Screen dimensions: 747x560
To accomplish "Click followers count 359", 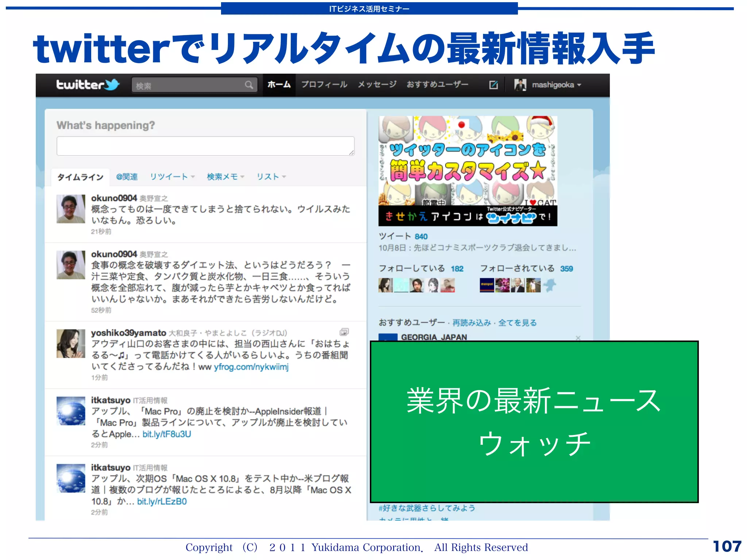I will click(566, 269).
